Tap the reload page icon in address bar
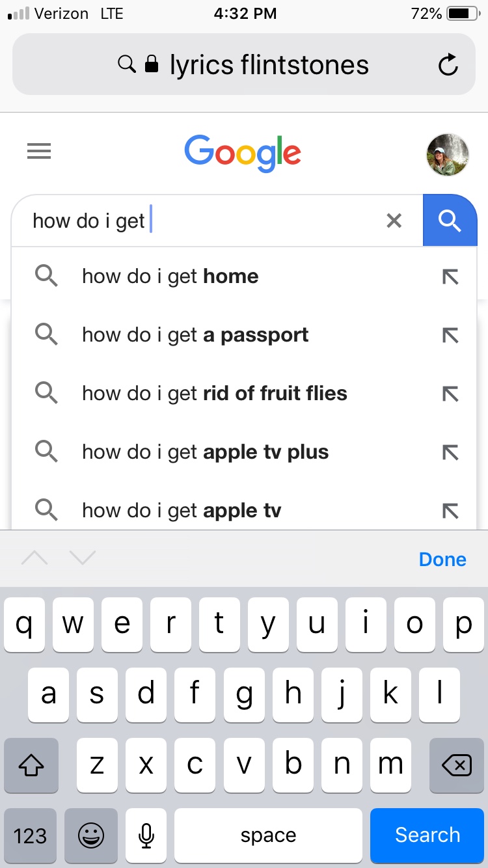Image resolution: width=488 pixels, height=868 pixels. pos(448,64)
